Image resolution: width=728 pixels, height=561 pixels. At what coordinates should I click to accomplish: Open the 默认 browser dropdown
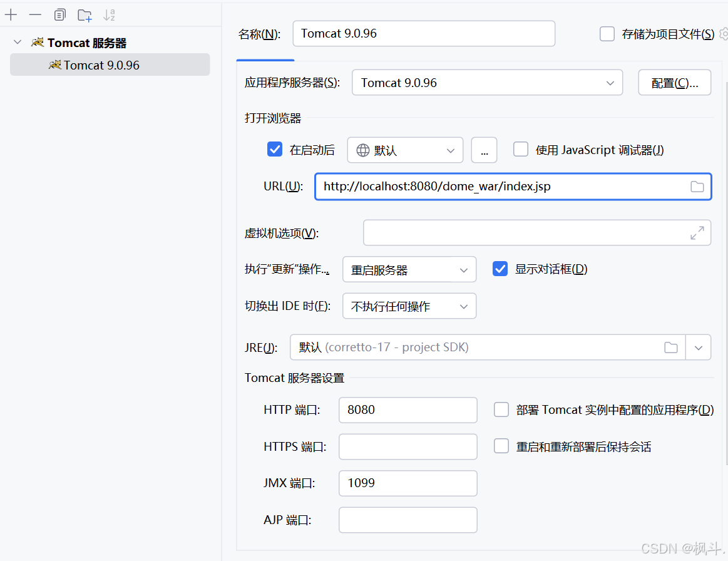[406, 150]
